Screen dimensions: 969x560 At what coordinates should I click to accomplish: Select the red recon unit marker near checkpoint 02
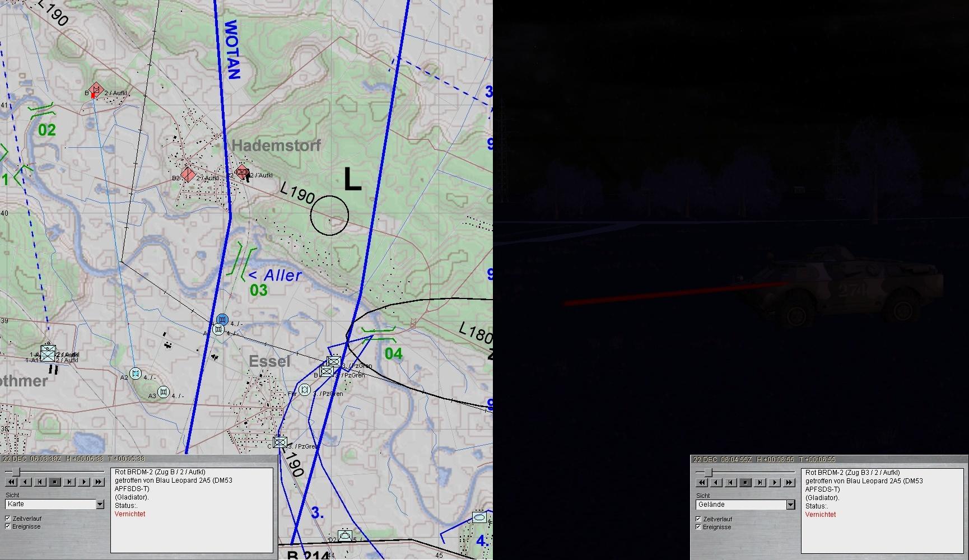(x=96, y=90)
